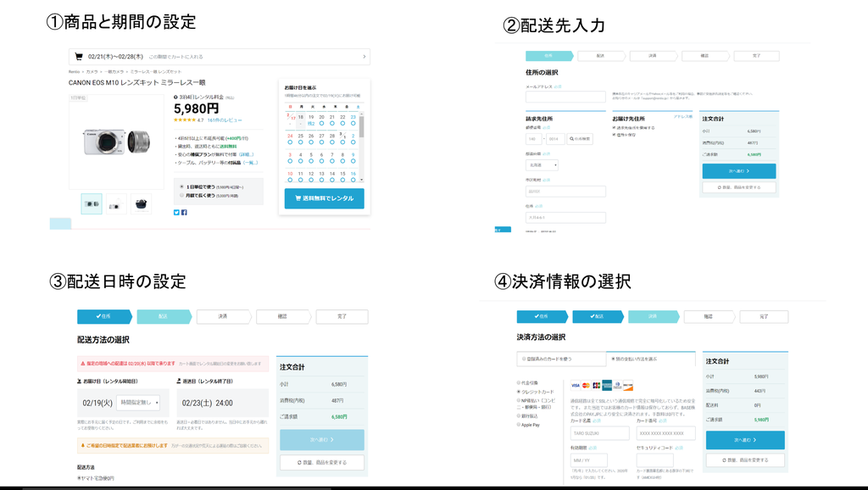
Task: Click 次へ進む in the 住所の選択 order summary
Action: pyautogui.click(x=739, y=171)
